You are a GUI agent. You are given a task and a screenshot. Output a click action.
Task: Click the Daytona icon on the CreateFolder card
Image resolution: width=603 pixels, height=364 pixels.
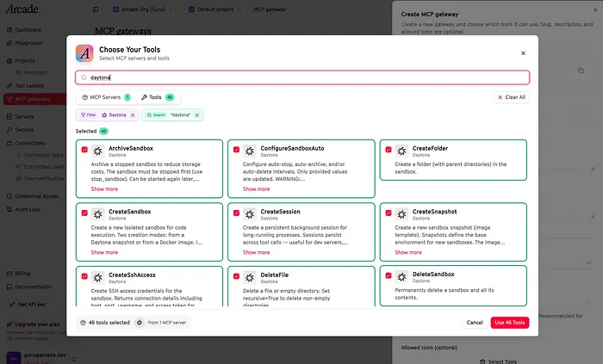point(401,151)
